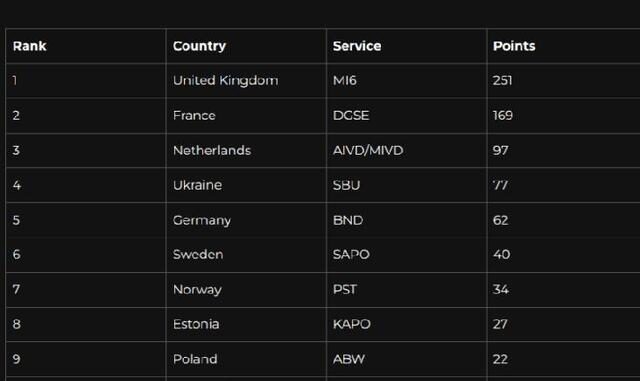Click the Service column header
This screenshot has width=640, height=381.
(x=357, y=46)
